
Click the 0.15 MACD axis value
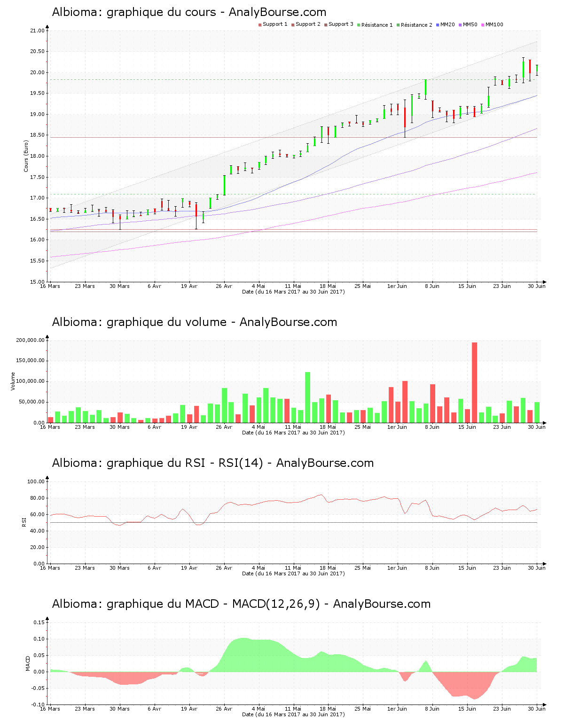coord(40,622)
